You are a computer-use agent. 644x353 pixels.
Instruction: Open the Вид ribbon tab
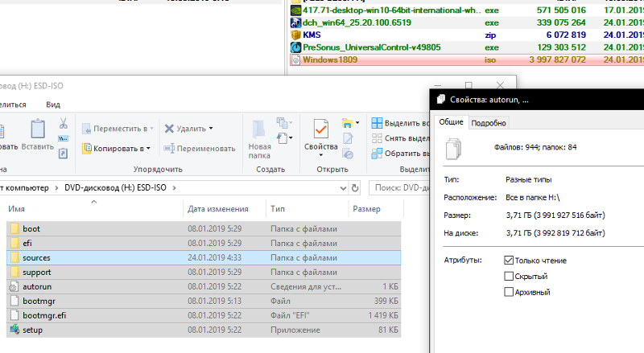[x=53, y=105]
